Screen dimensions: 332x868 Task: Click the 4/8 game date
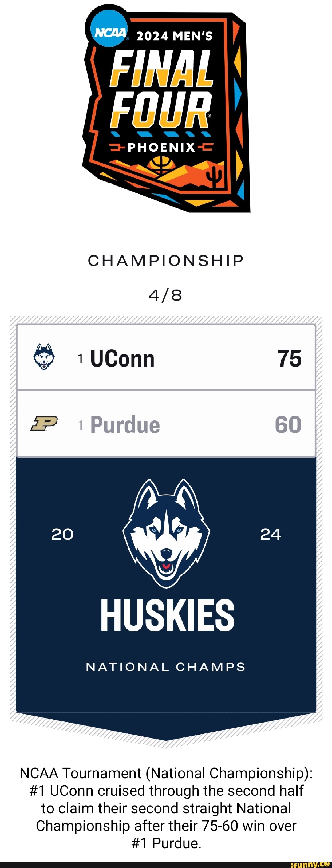tap(165, 295)
